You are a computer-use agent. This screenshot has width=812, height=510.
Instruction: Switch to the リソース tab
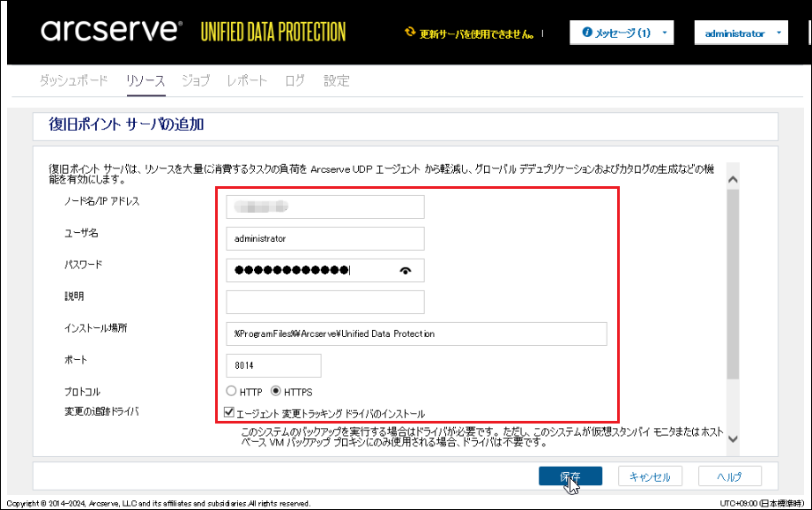145,80
